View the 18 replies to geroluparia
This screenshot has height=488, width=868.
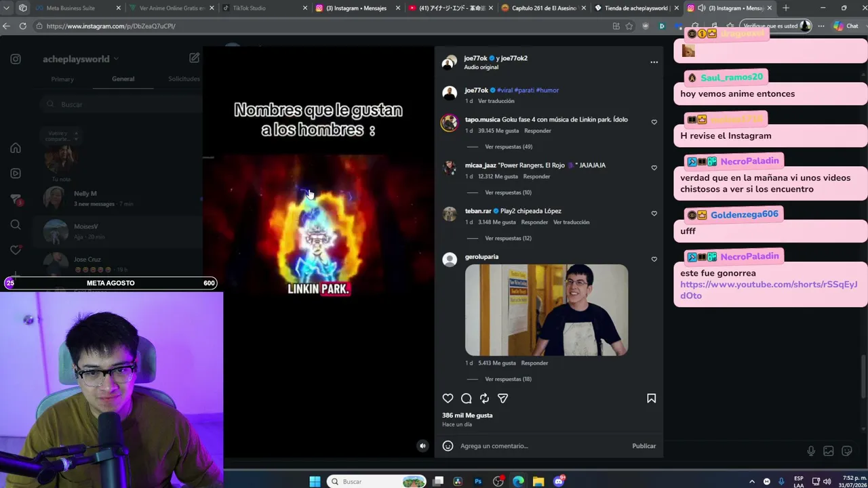coord(508,379)
